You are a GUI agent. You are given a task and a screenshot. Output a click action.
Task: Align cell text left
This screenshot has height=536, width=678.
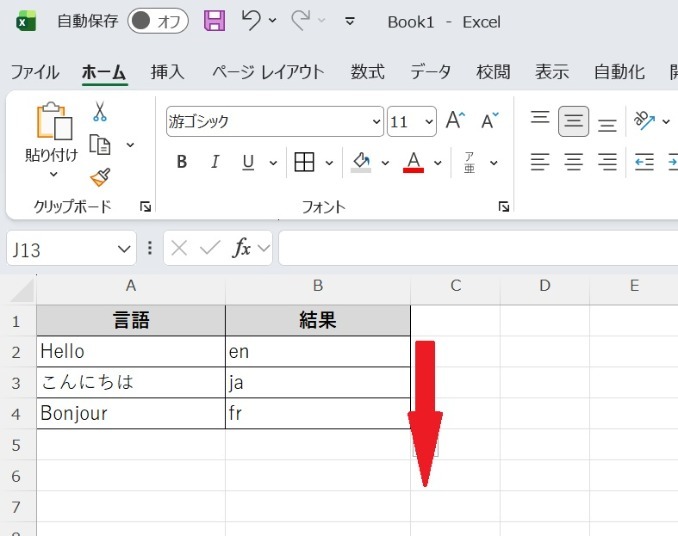tap(540, 162)
